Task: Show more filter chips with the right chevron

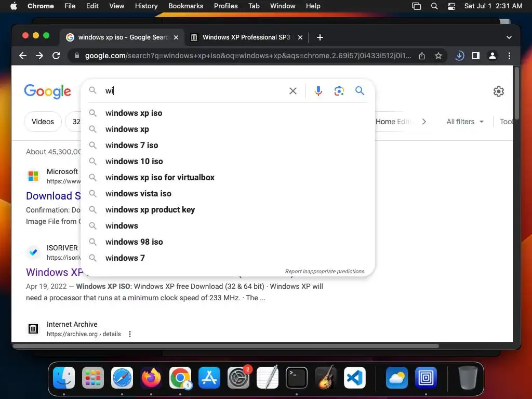Action: point(424,122)
